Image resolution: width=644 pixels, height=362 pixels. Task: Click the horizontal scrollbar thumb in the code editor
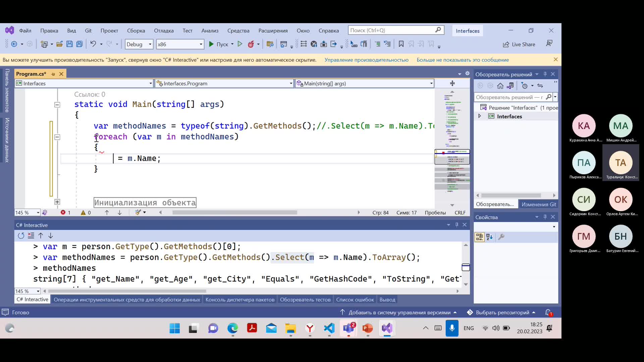(234, 213)
